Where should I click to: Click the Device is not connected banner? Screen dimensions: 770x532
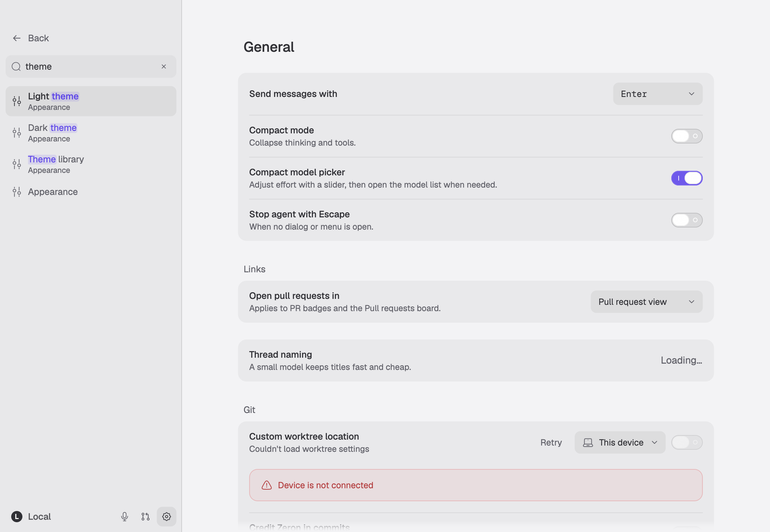point(476,485)
